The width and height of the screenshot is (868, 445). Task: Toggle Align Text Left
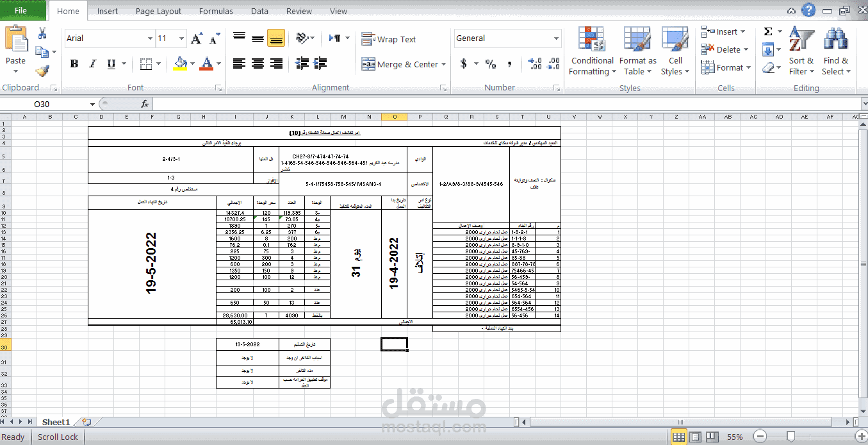[239, 63]
